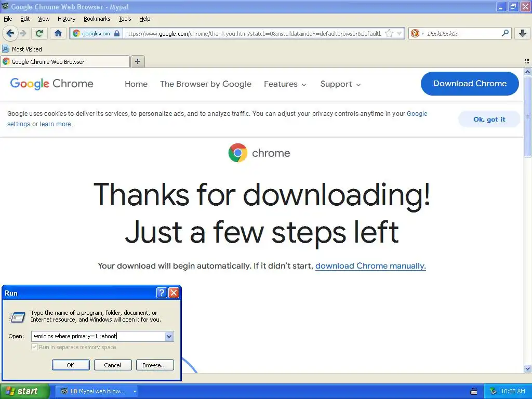Open the learn more link

[55, 124]
